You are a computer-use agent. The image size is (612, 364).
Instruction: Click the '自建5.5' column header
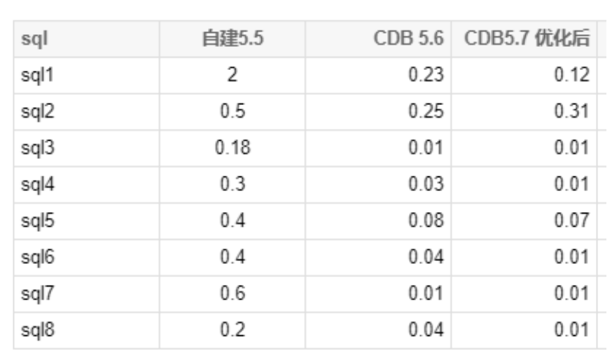tap(233, 41)
